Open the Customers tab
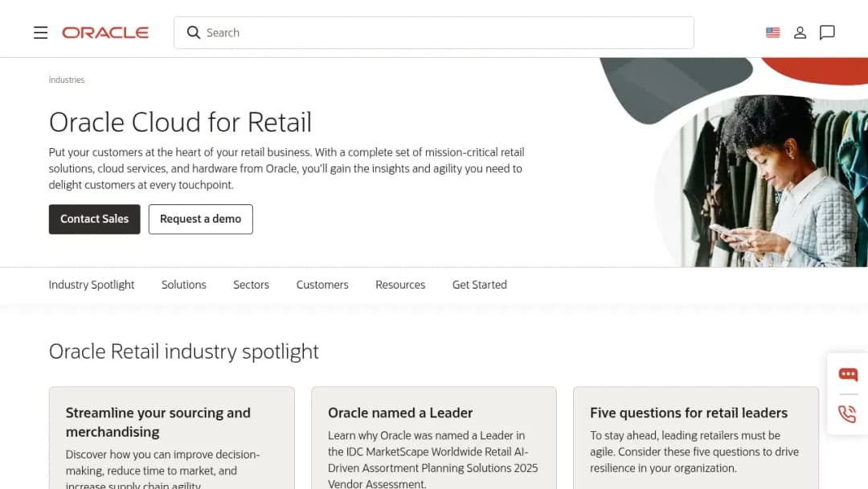 click(322, 285)
